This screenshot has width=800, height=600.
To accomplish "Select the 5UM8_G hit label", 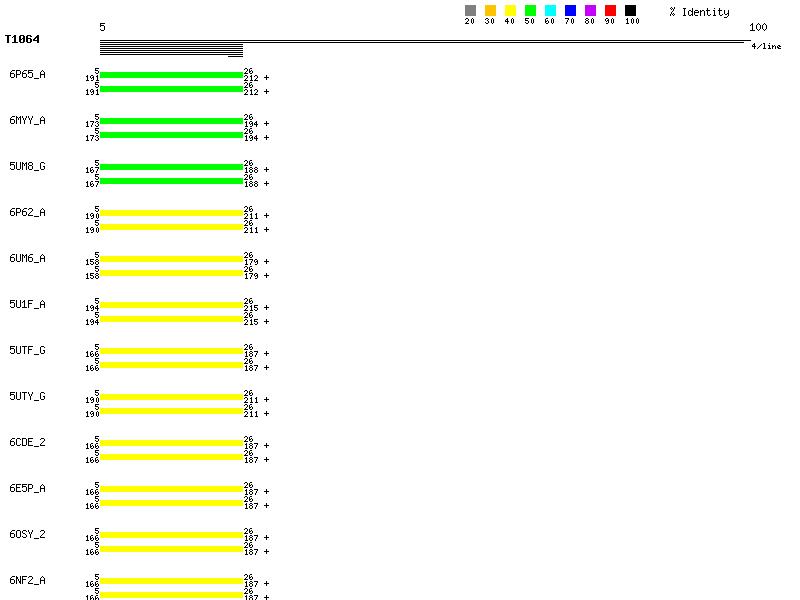I will tap(27, 167).
